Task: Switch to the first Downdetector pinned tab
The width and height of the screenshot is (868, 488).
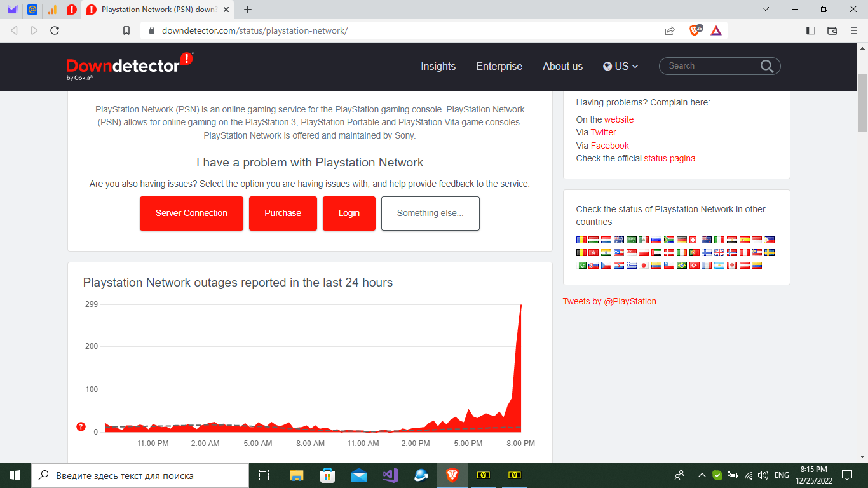Action: tap(72, 10)
